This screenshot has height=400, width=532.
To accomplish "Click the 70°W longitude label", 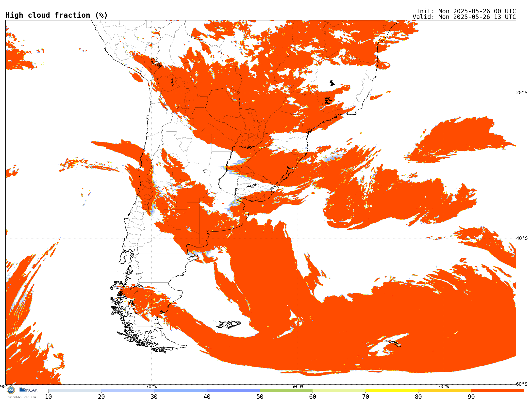I will [151, 386].
